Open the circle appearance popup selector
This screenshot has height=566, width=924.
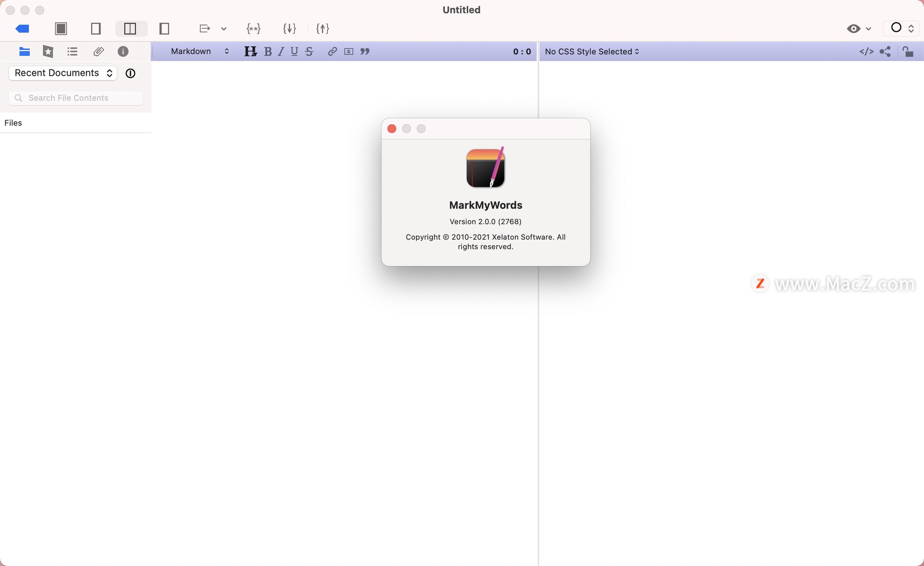pyautogui.click(x=901, y=28)
